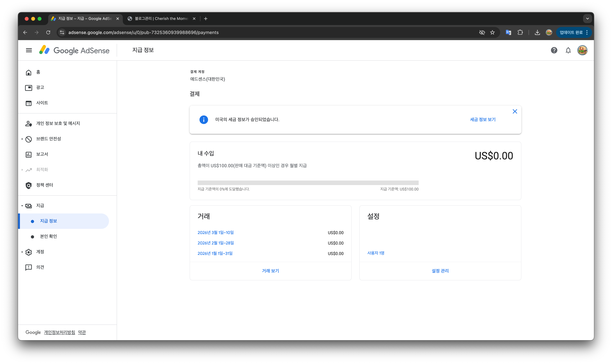The width and height of the screenshot is (612, 364).
Task: Click the 정책 센터 shield icon
Action: (x=28, y=185)
